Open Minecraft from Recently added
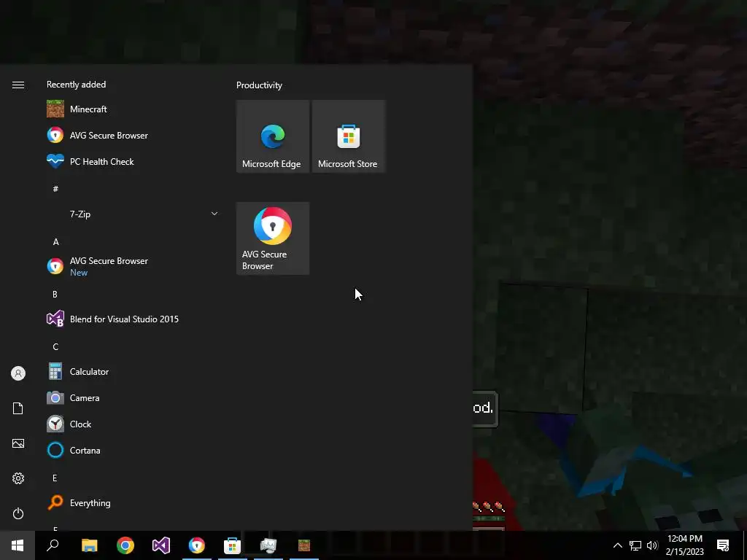 133,109
